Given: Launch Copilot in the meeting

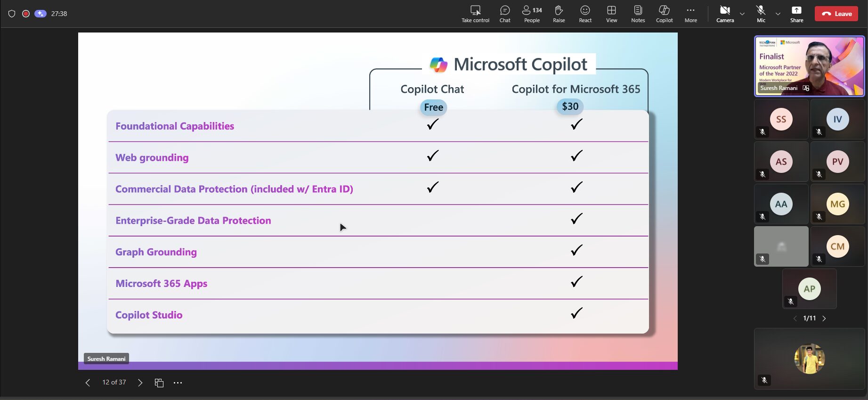Looking at the screenshot, I should tap(664, 14).
